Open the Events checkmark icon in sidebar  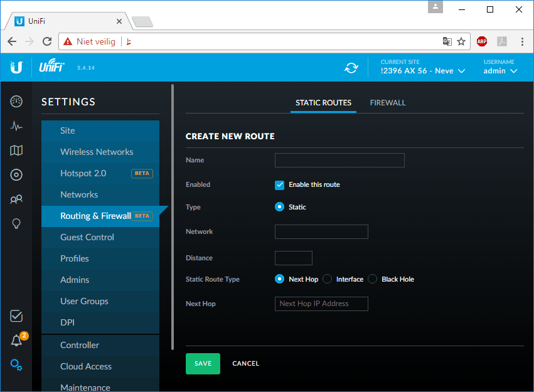coord(16,316)
